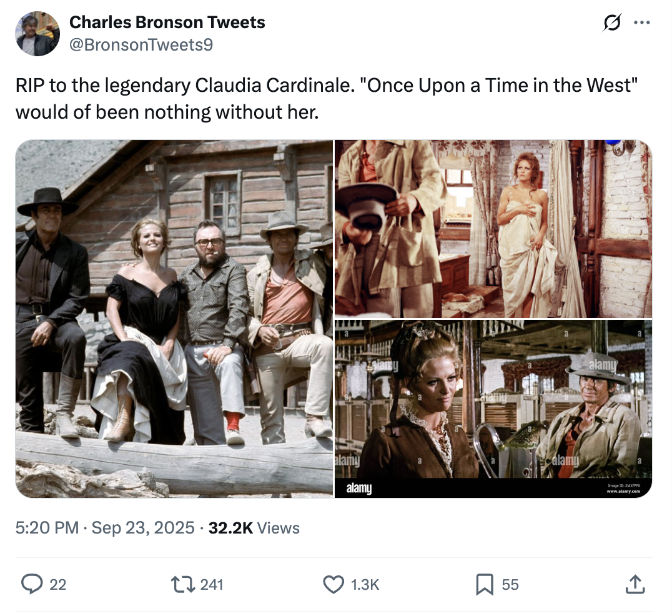
Task: Bookmark this tweet
Action: click(485, 584)
